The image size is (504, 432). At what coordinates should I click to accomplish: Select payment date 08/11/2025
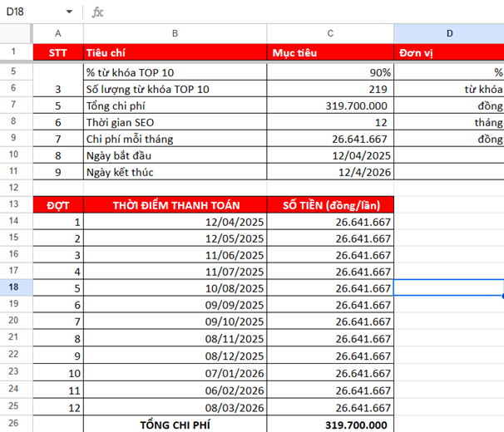click(175, 338)
